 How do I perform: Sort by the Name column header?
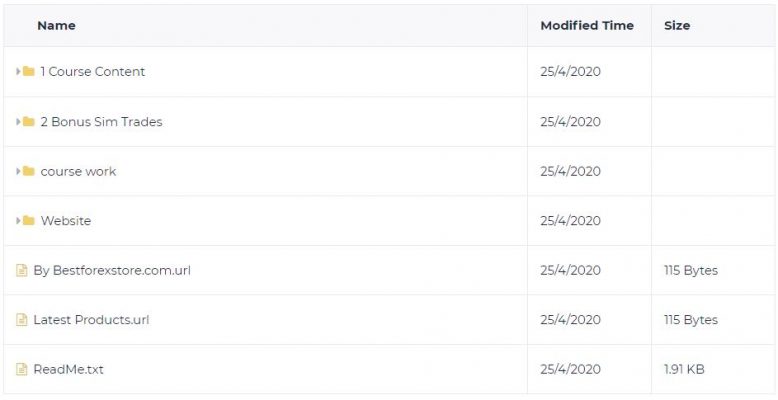[x=57, y=26]
